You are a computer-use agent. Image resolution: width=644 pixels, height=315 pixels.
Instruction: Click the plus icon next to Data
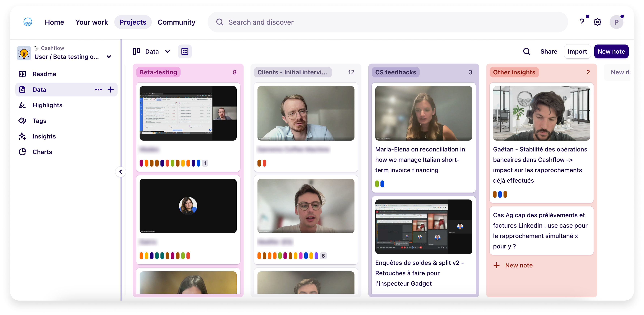[110, 90]
